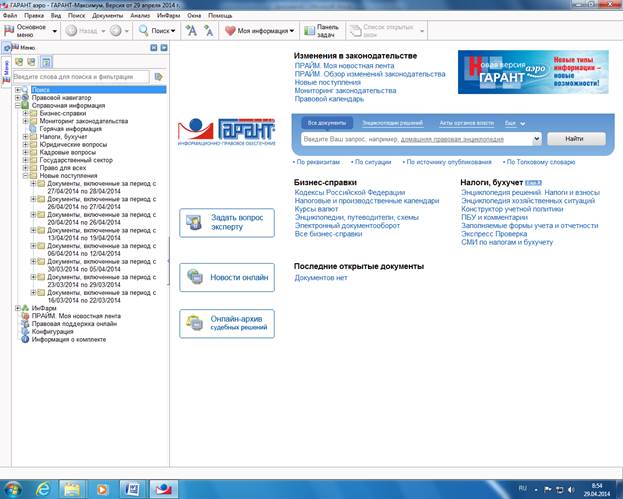
Task: Click the left panel button in Меню header
Action: pyautogui.click(x=154, y=48)
